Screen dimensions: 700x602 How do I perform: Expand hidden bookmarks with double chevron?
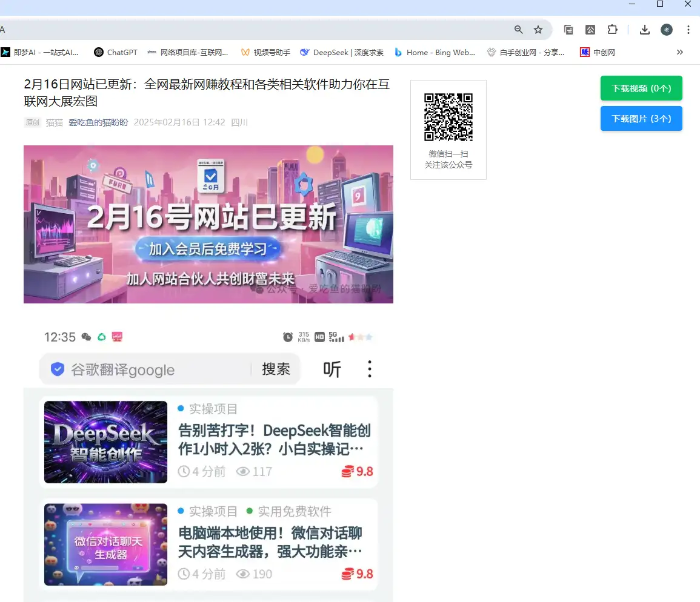680,53
